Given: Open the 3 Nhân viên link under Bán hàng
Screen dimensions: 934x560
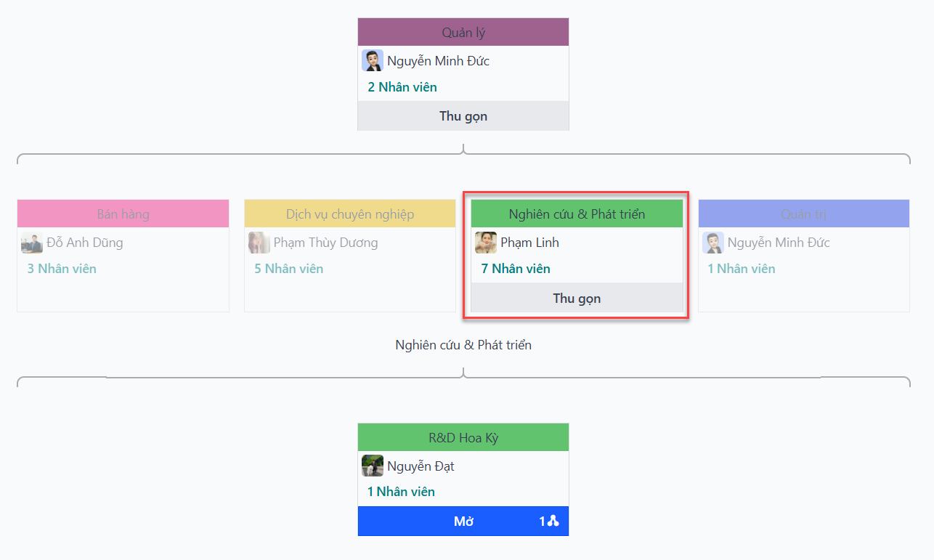Looking at the screenshot, I should pos(62,269).
